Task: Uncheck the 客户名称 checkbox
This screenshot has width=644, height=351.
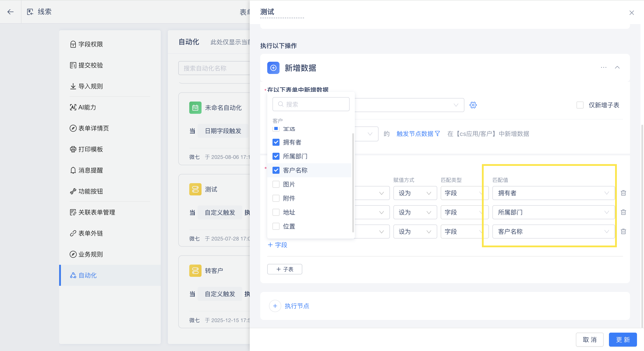Action: 276,170
